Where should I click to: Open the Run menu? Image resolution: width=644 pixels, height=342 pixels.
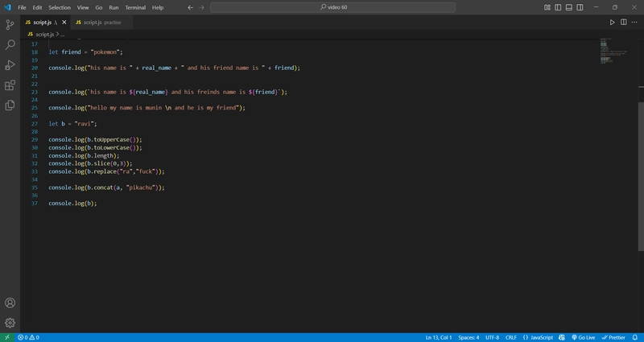pos(114,7)
